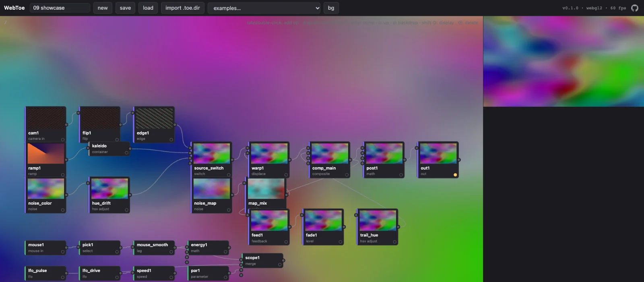Select the pick1 select node
The width and height of the screenshot is (644, 282).
pyautogui.click(x=99, y=248)
